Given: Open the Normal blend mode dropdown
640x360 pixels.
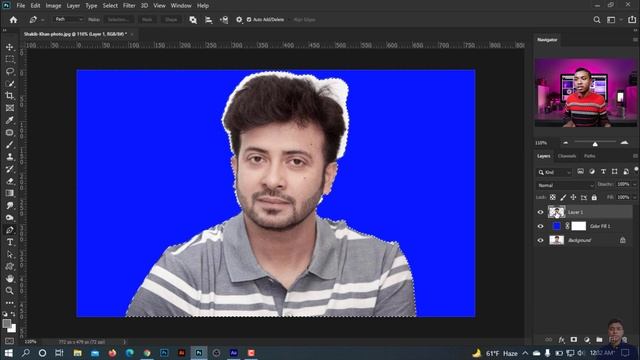Looking at the screenshot, I should (x=565, y=185).
